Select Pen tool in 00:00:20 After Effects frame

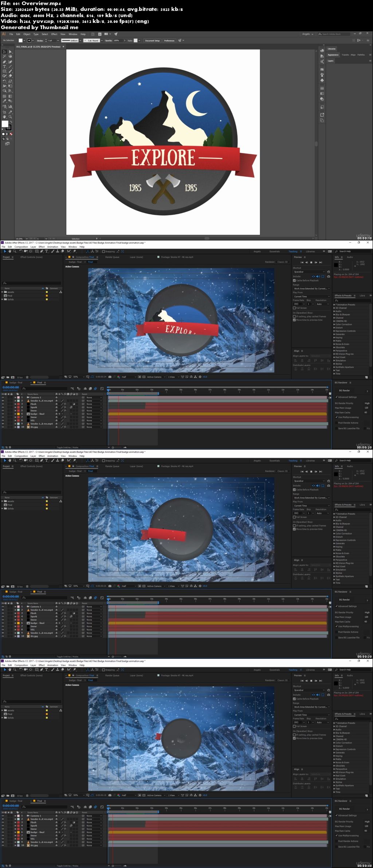42,251
